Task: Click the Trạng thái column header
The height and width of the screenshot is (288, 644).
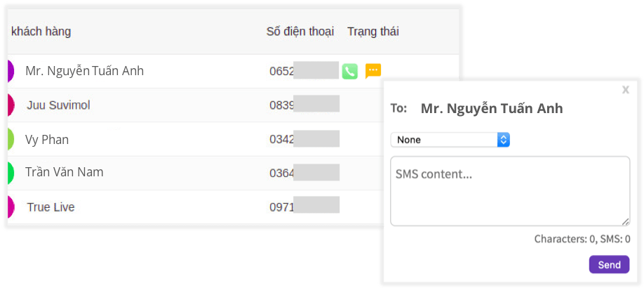Action: click(373, 32)
